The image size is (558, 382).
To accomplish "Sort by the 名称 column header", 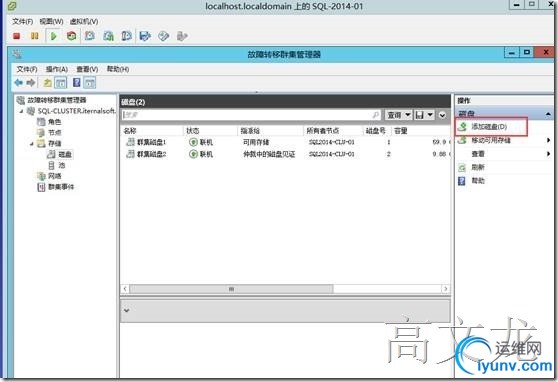I will 152,131.
